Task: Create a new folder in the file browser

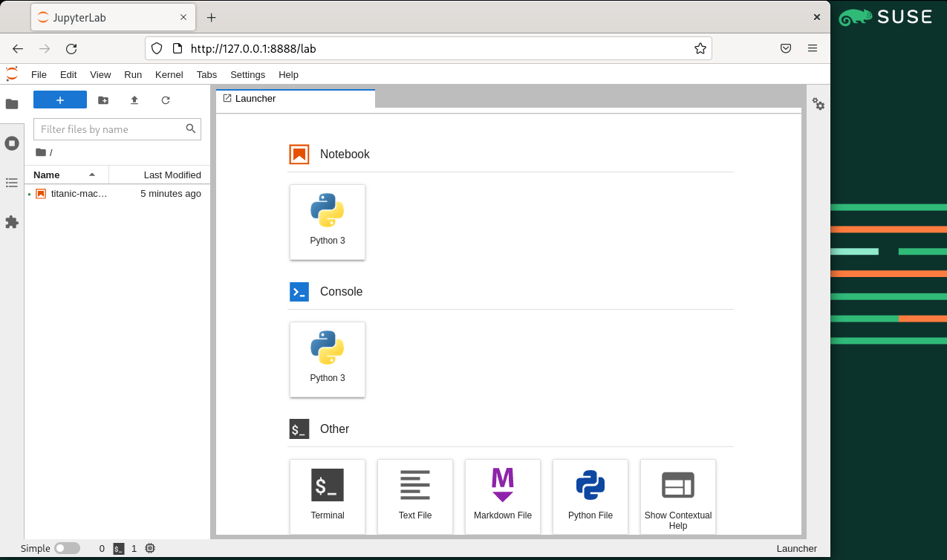Action: click(x=103, y=100)
